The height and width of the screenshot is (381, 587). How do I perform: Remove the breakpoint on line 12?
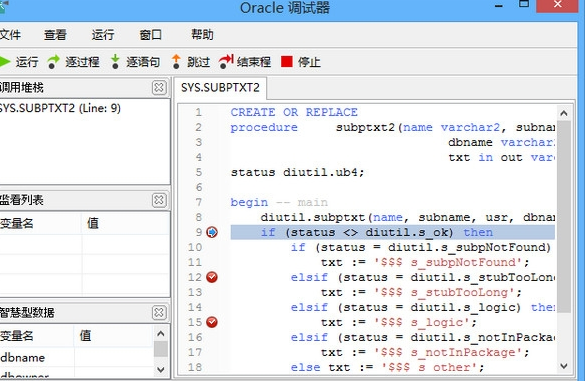tap(212, 277)
